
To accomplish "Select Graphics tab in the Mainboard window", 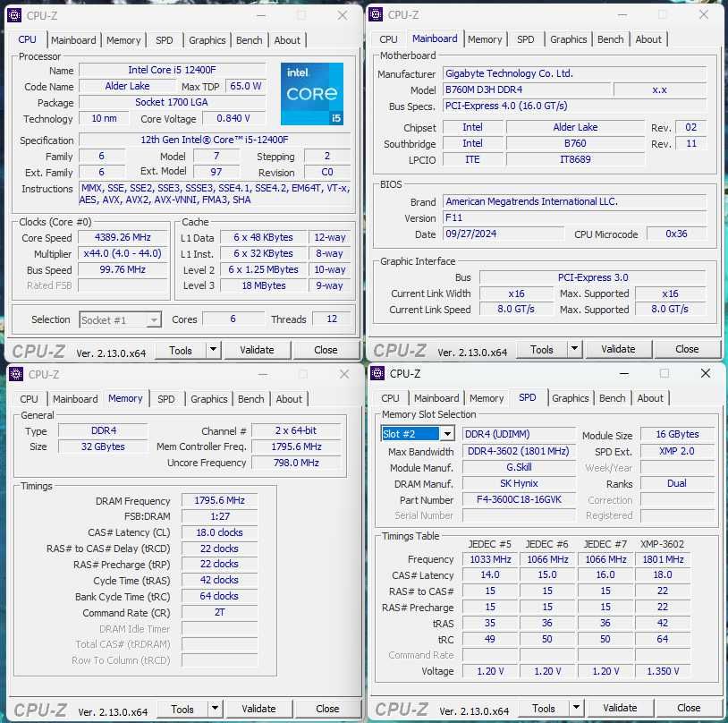I will [568, 39].
